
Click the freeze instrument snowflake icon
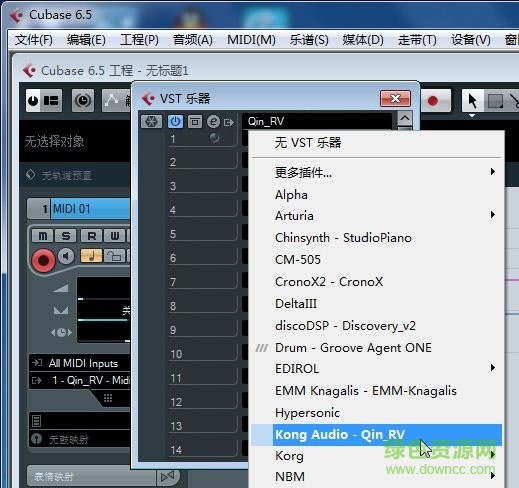[151, 122]
